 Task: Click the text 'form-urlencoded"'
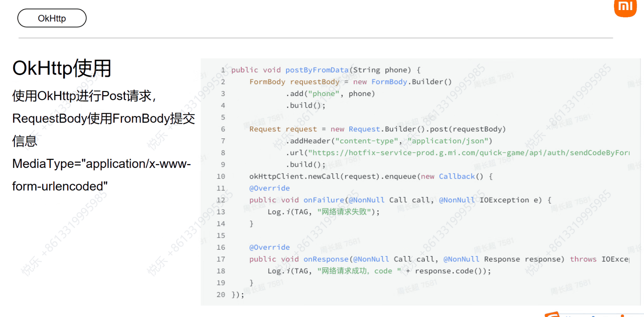(60, 186)
